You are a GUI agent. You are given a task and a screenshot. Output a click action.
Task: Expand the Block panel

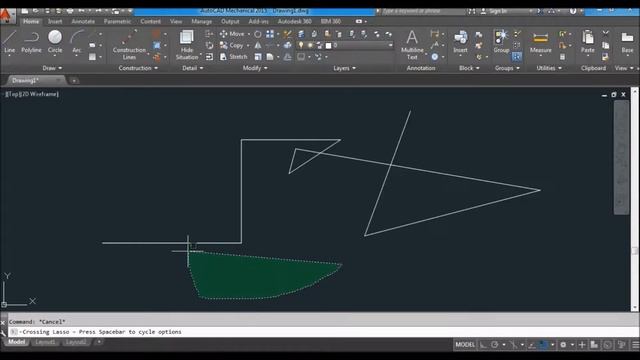469,68
